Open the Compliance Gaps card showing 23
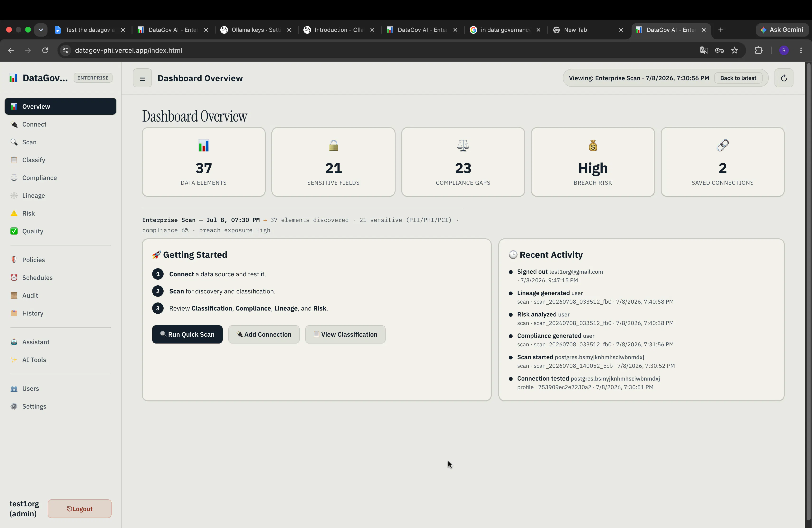This screenshot has height=528, width=812. [463, 162]
